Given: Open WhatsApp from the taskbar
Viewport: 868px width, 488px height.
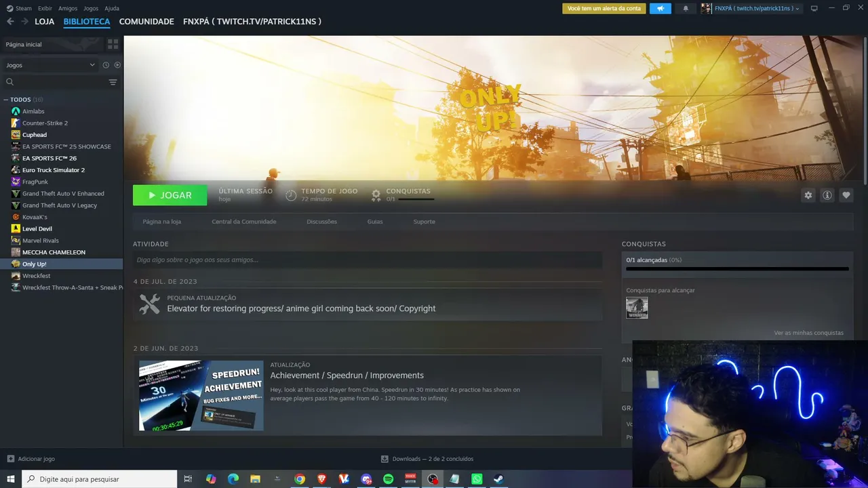Looking at the screenshot, I should tap(477, 479).
